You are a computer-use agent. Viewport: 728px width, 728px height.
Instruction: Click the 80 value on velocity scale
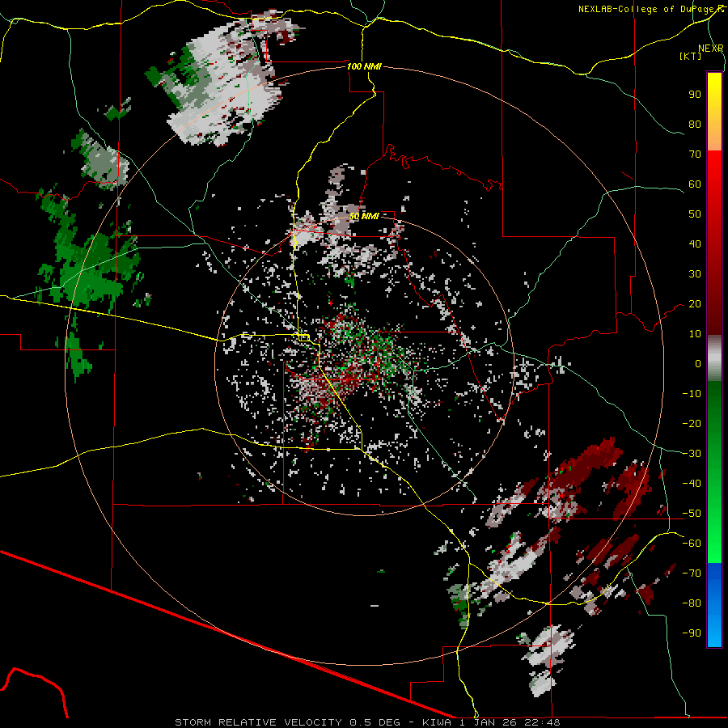coord(695,125)
